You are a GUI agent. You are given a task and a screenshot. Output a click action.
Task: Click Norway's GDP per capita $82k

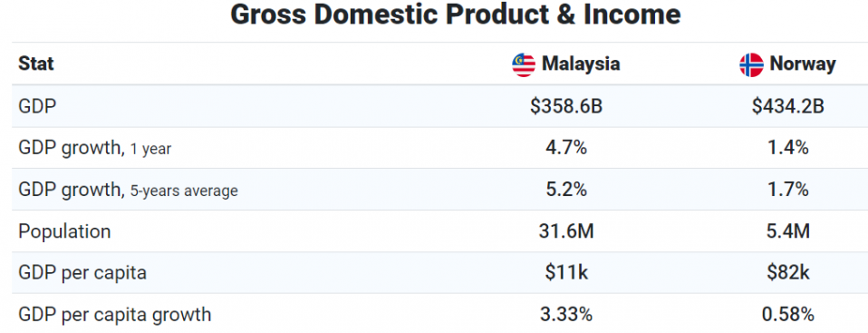pos(787,272)
